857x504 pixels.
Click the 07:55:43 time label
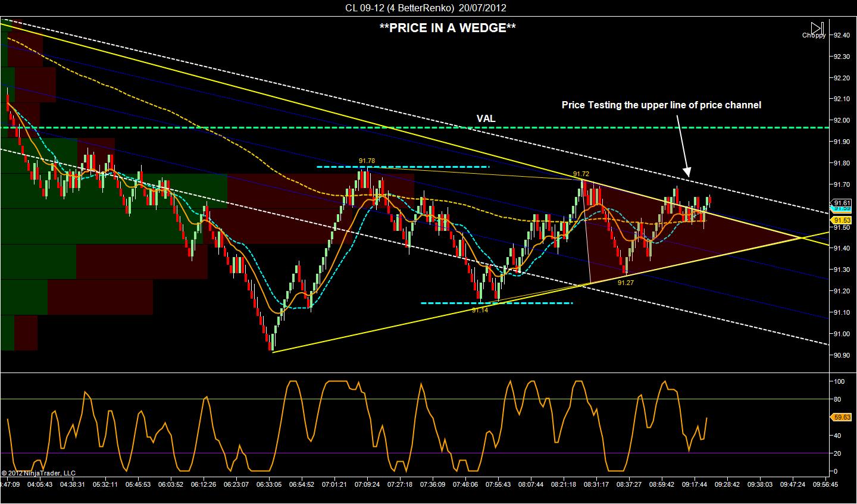pyautogui.click(x=498, y=484)
